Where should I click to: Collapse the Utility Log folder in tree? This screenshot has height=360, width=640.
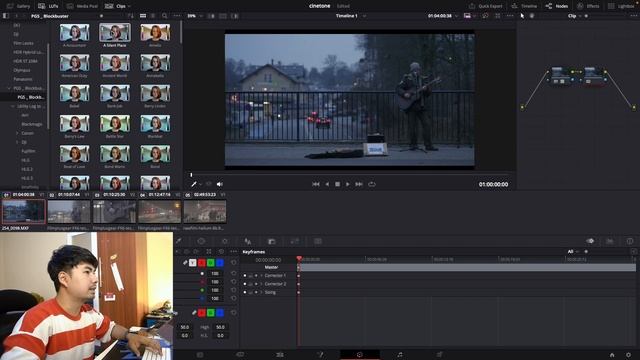(x=13, y=106)
